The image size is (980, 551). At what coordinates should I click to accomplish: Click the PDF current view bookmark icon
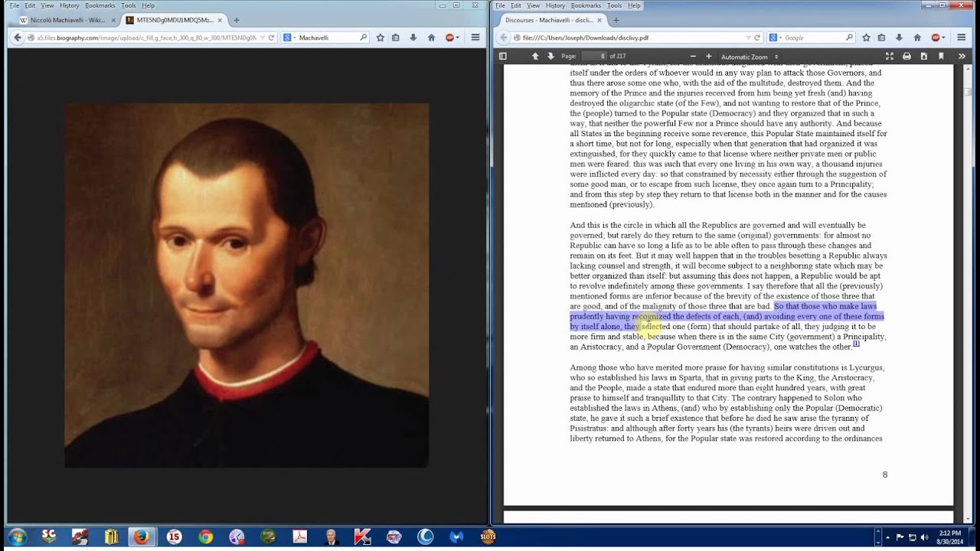coord(941,56)
